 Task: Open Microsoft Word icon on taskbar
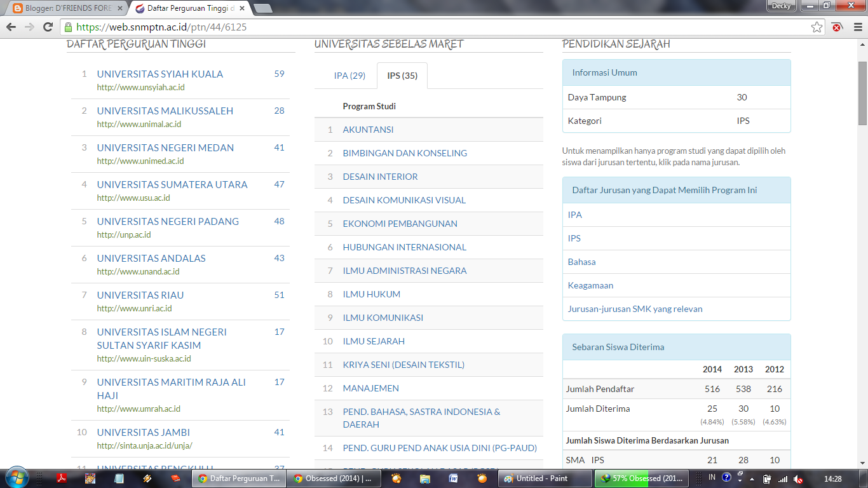pos(453,478)
